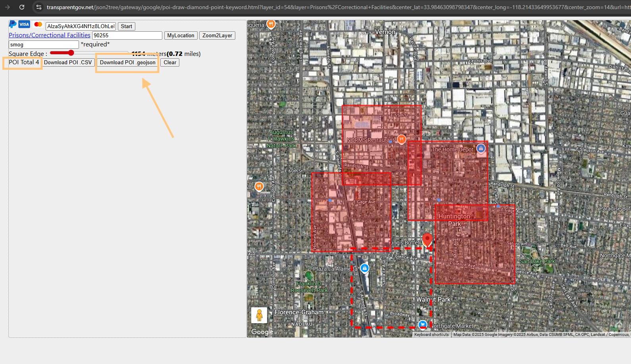
Task: Click the King's Buffet map label
Action: pos(404,243)
